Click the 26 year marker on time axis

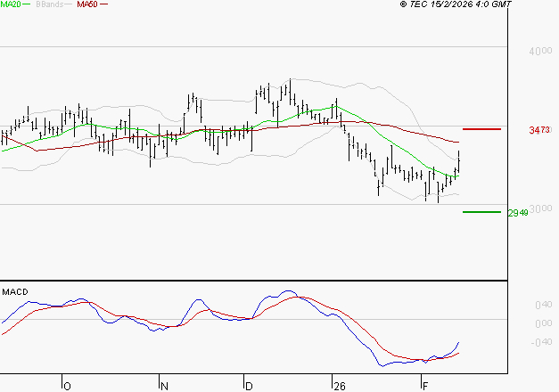(338, 386)
